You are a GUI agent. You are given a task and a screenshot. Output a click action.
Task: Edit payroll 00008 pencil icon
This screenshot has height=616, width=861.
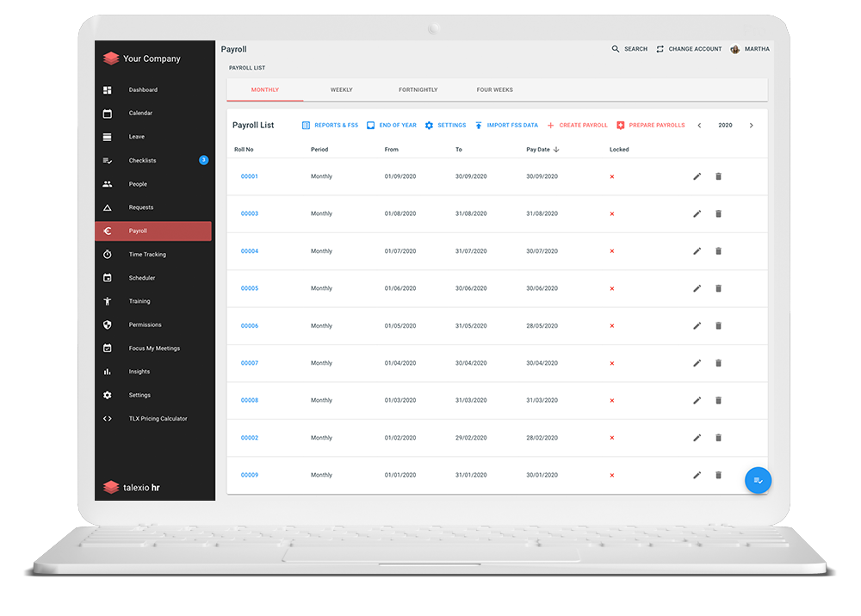(x=697, y=400)
